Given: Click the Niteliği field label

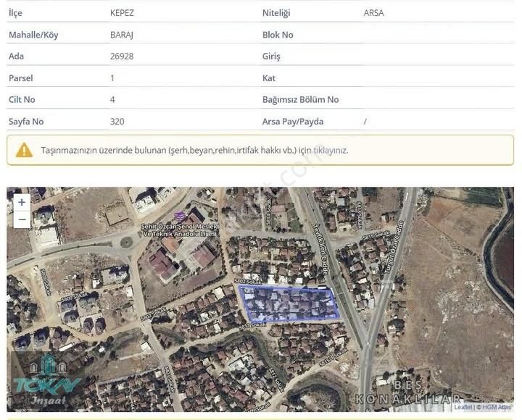Looking at the screenshot, I should pos(276,13).
